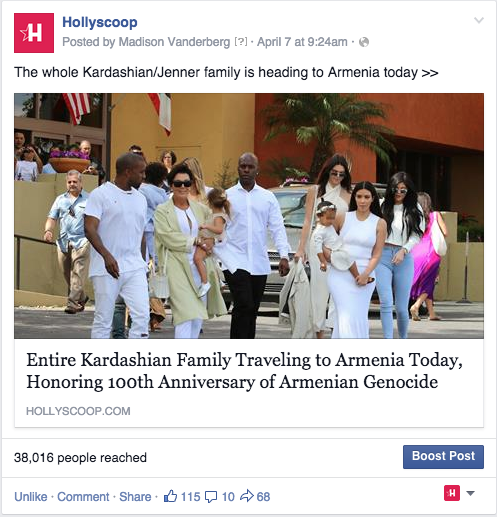Expand the posting-as dropdown arrow beside small H icon
Viewport: 497px width, 517px height.
[470, 493]
